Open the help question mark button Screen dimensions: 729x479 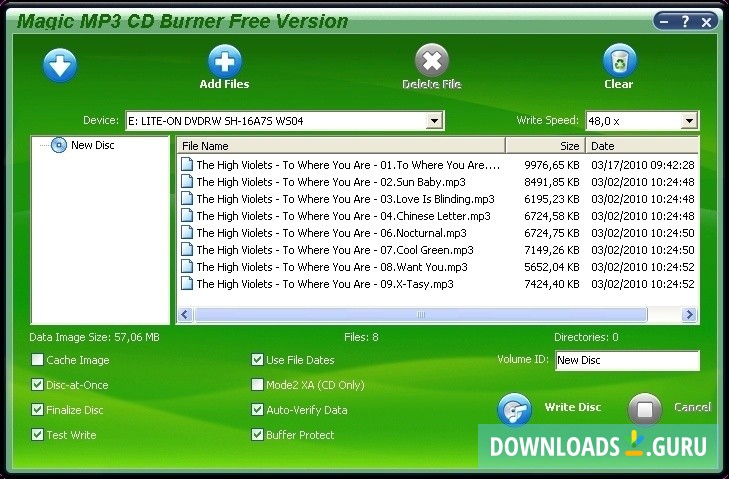(x=685, y=21)
